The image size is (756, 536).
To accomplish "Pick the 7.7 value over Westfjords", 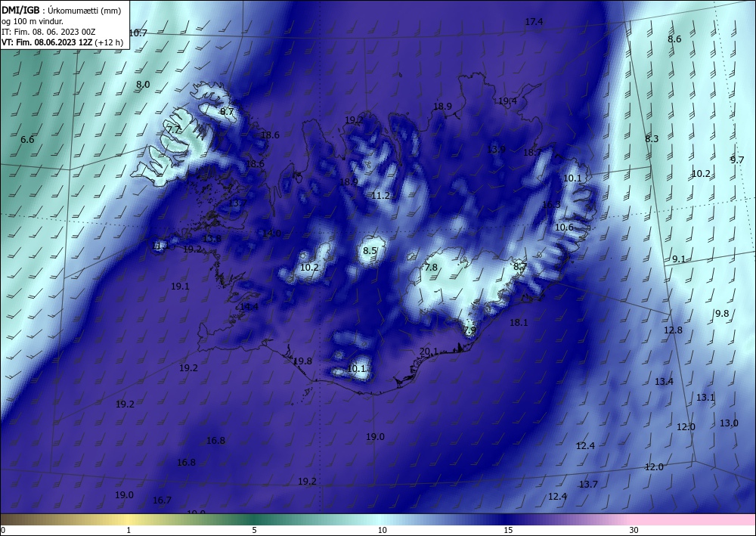I will tap(174, 130).
